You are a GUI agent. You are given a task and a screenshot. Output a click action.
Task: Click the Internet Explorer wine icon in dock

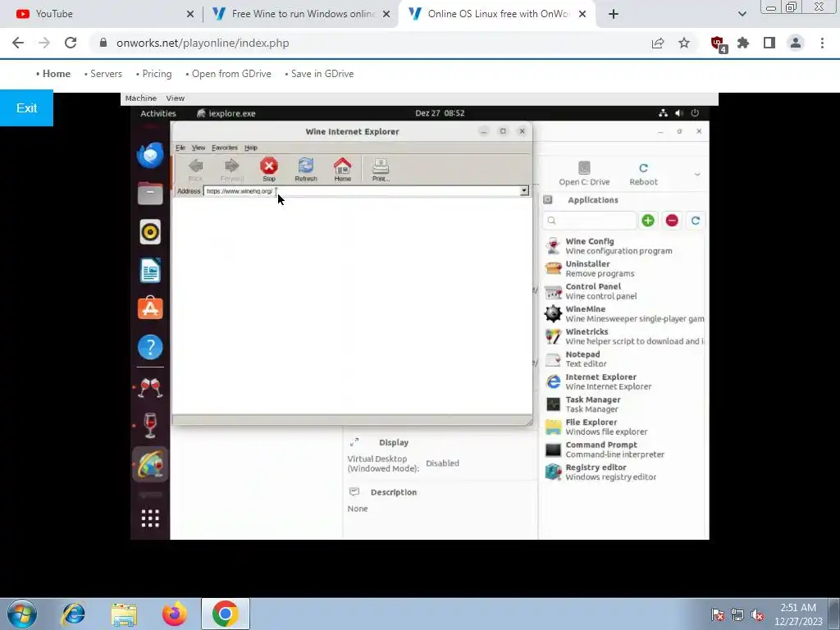click(x=150, y=464)
